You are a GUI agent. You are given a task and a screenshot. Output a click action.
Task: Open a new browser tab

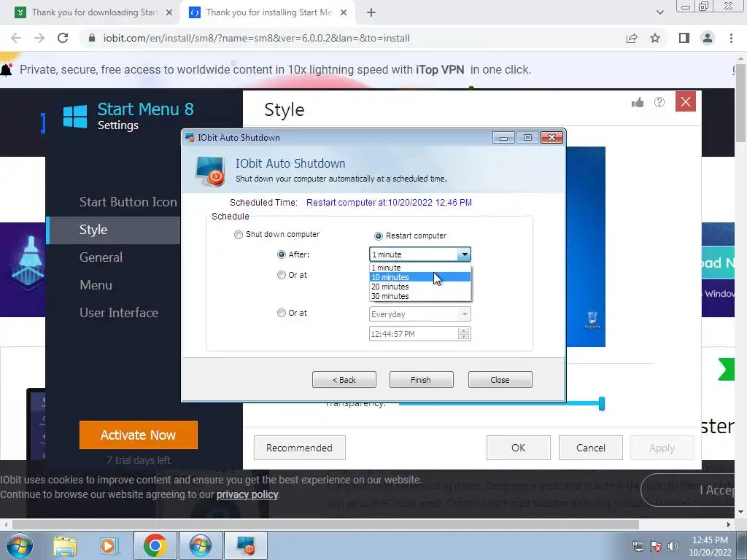click(x=371, y=13)
